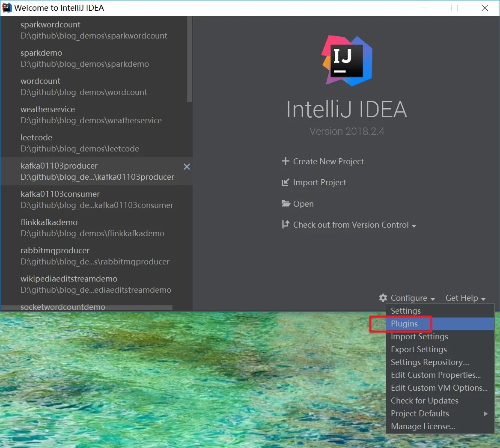Click the large IntelliJ IDEA logo
This screenshot has height=448, width=500.
[347, 60]
